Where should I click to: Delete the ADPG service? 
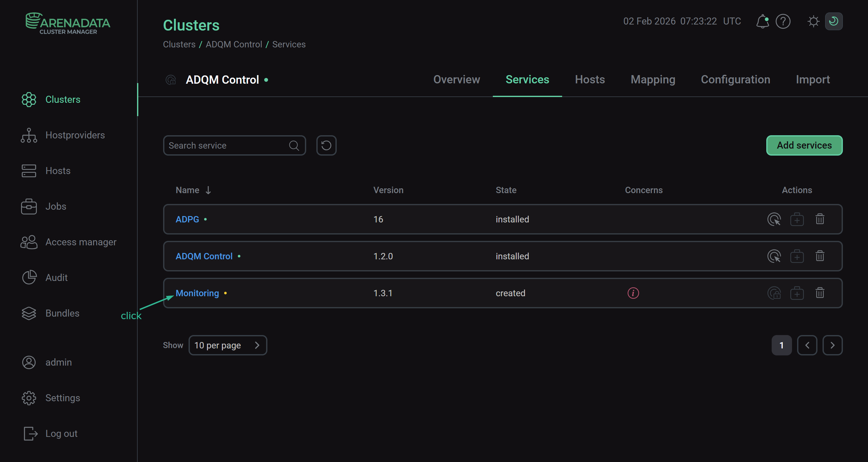820,219
